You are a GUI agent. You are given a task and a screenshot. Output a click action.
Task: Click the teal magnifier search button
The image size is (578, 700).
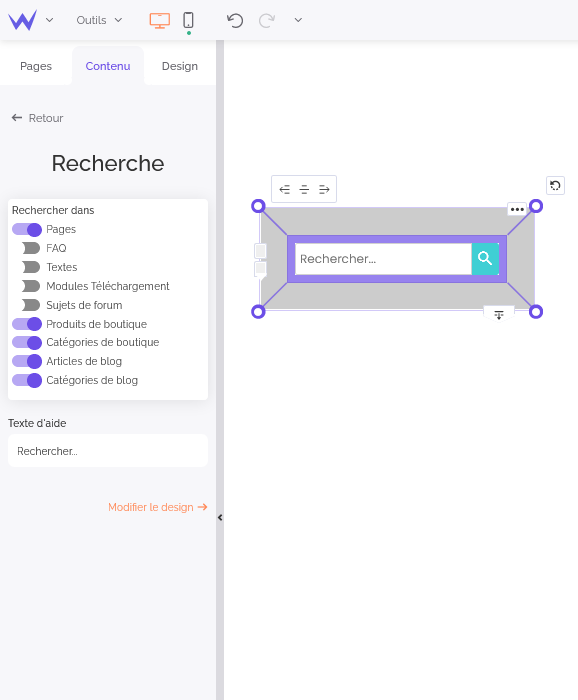(x=485, y=258)
